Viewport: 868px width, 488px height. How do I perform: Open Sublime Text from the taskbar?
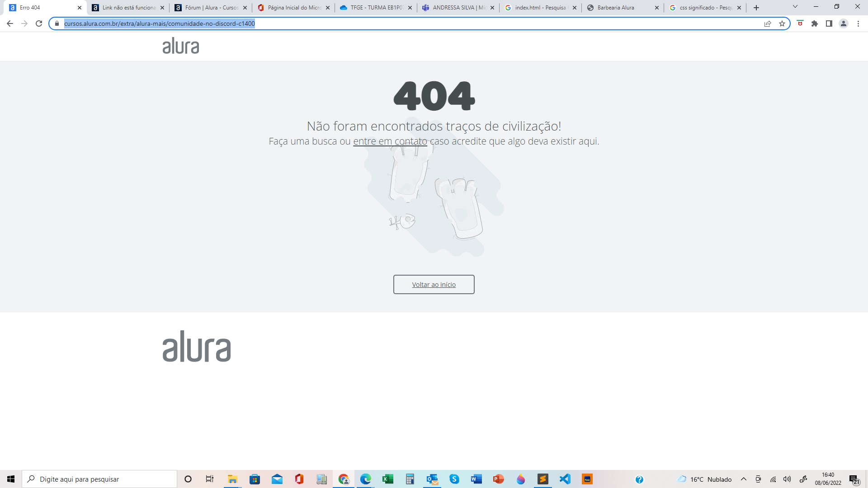(543, 479)
